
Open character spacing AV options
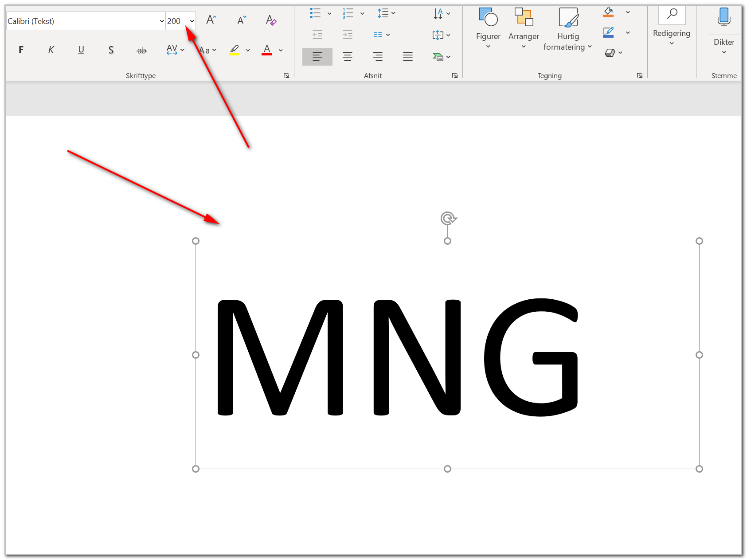pos(175,50)
